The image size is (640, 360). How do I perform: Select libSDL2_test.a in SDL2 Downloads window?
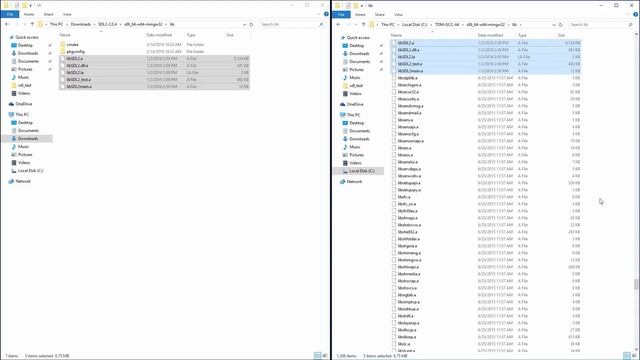[154, 80]
